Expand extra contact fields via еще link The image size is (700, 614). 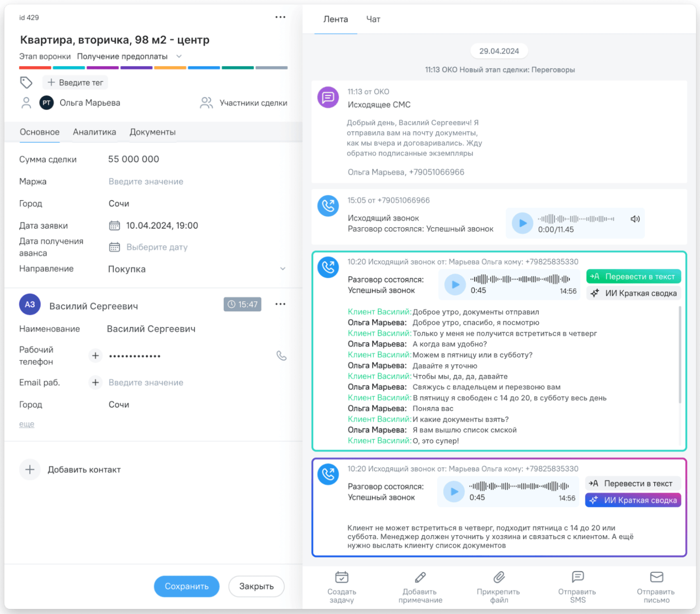click(26, 424)
